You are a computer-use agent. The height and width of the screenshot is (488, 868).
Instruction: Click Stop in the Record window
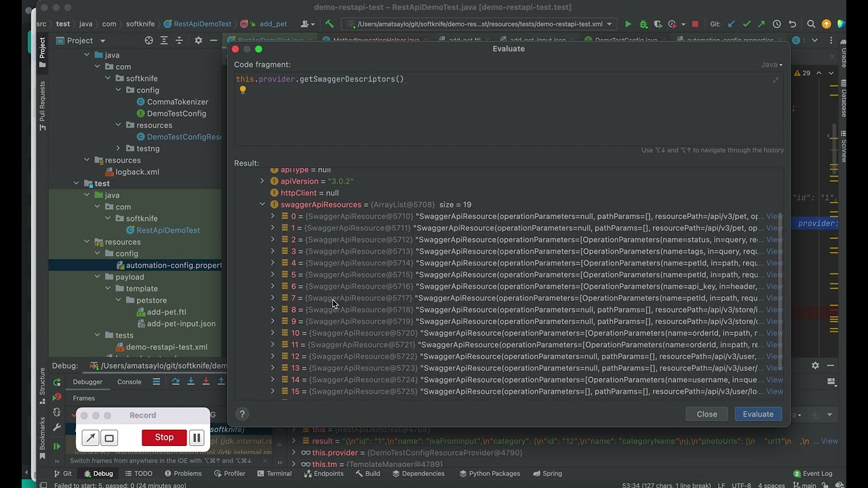point(164,438)
